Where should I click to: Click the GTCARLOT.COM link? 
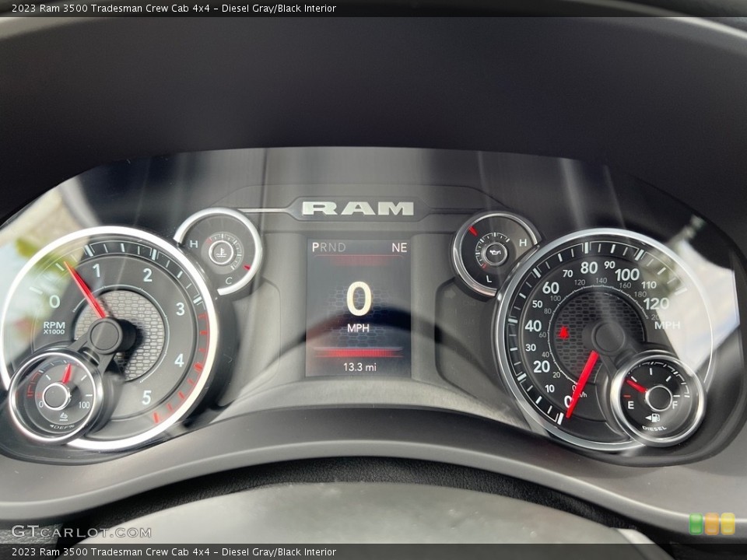click(x=81, y=532)
